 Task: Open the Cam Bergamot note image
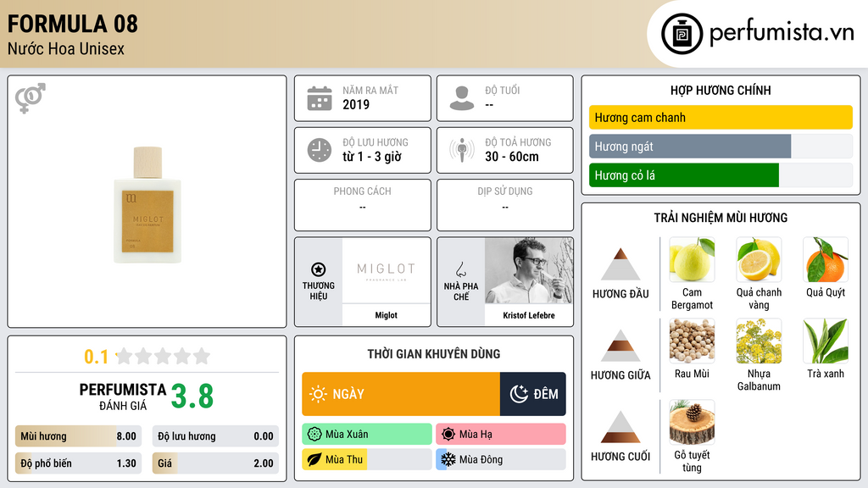692,260
